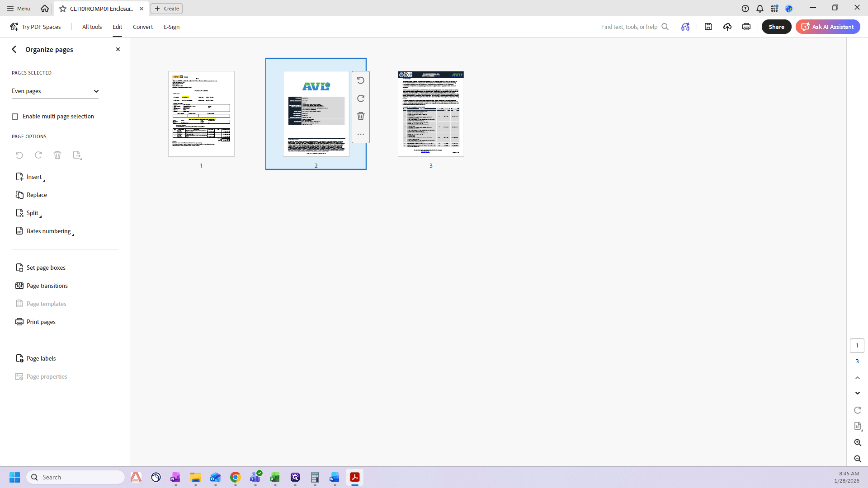Open the main Menu

point(19,9)
